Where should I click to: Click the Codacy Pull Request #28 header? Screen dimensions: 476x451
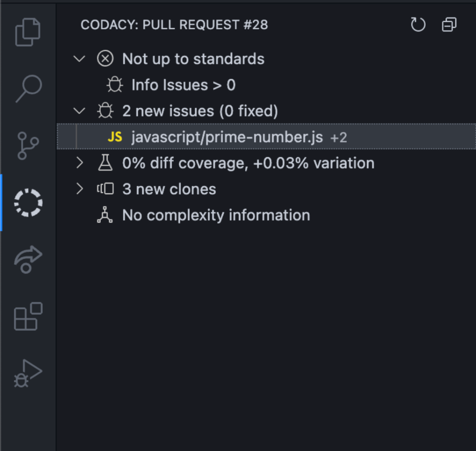(174, 24)
